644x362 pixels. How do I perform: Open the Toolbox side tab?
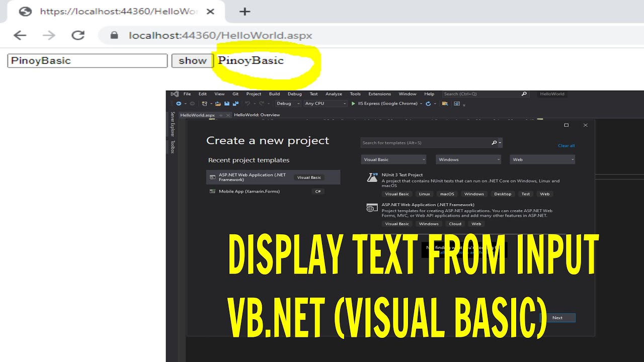[x=172, y=147]
